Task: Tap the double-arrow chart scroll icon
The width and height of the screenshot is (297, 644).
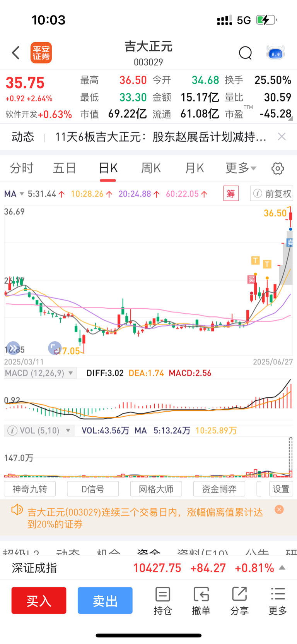Action: tap(14, 348)
